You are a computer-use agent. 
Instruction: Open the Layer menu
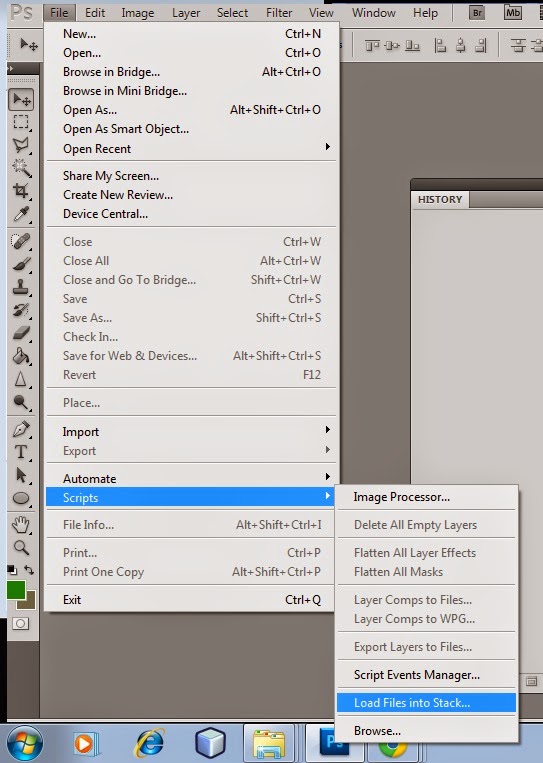pos(186,13)
